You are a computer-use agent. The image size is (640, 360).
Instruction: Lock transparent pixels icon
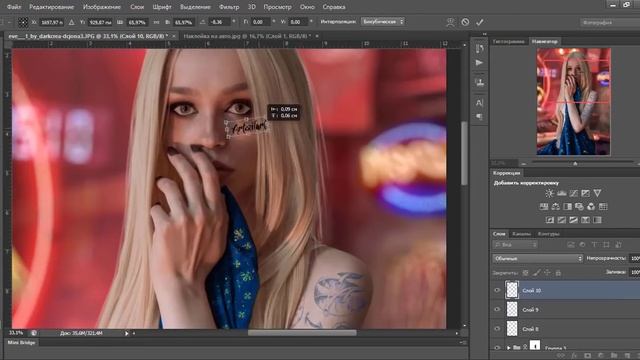point(526,273)
